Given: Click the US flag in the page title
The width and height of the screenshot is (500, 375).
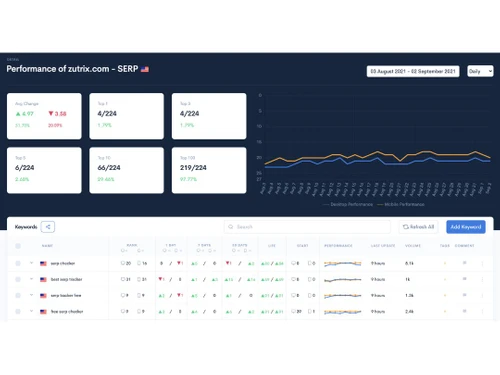Looking at the screenshot, I should click(145, 69).
